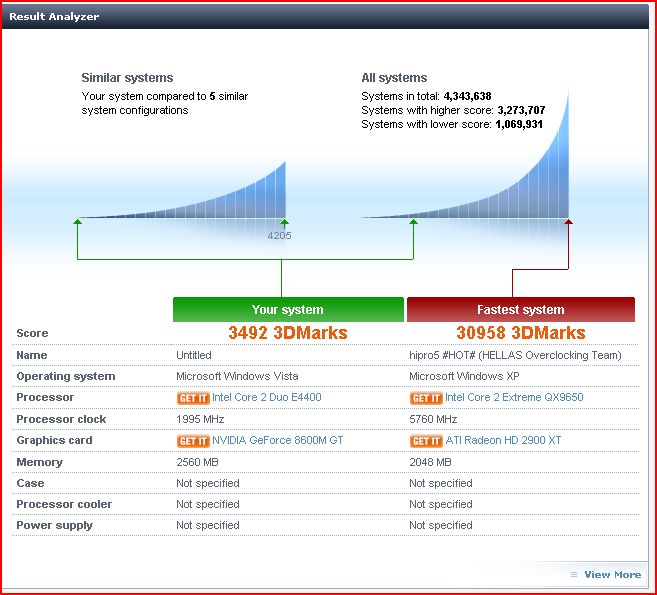Image resolution: width=657 pixels, height=595 pixels.
Task: Open the Intel Core 2 Duo E4400 link
Action: tap(267, 397)
